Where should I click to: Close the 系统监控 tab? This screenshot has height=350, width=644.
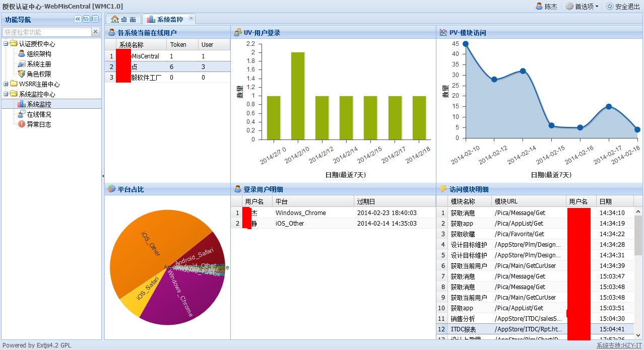pos(191,18)
